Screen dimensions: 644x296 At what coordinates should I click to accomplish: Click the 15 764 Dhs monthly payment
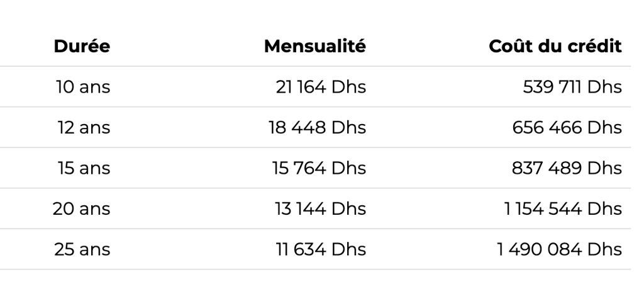(x=319, y=168)
